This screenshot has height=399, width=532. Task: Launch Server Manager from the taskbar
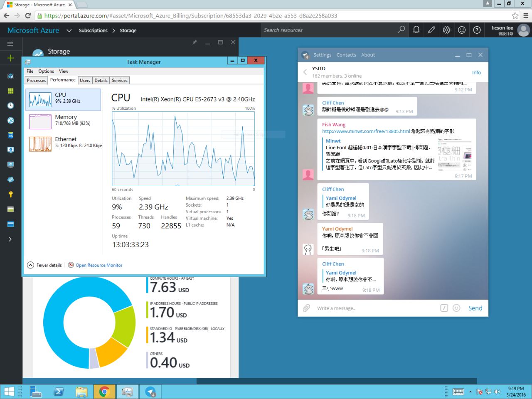tap(36, 392)
